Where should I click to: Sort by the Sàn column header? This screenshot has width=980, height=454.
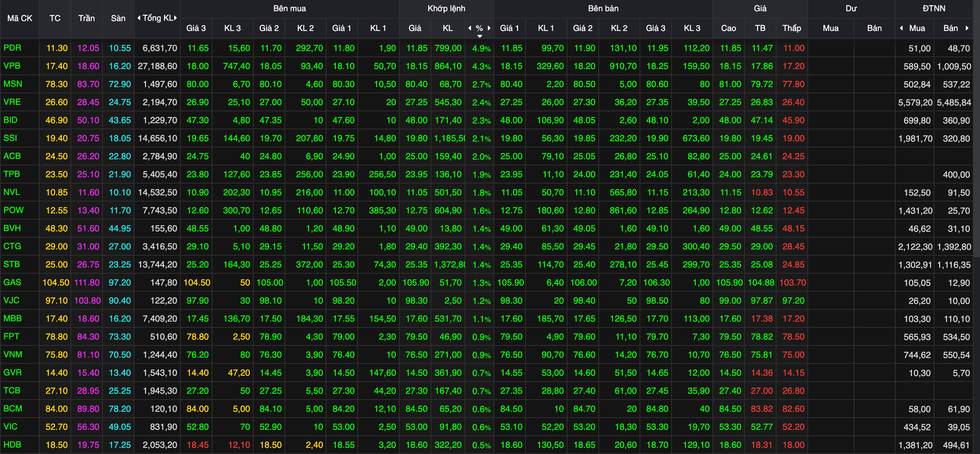point(118,18)
